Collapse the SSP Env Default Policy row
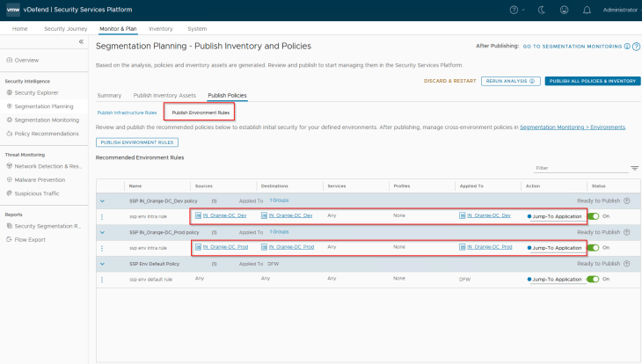The width and height of the screenshot is (642, 364). [x=102, y=263]
